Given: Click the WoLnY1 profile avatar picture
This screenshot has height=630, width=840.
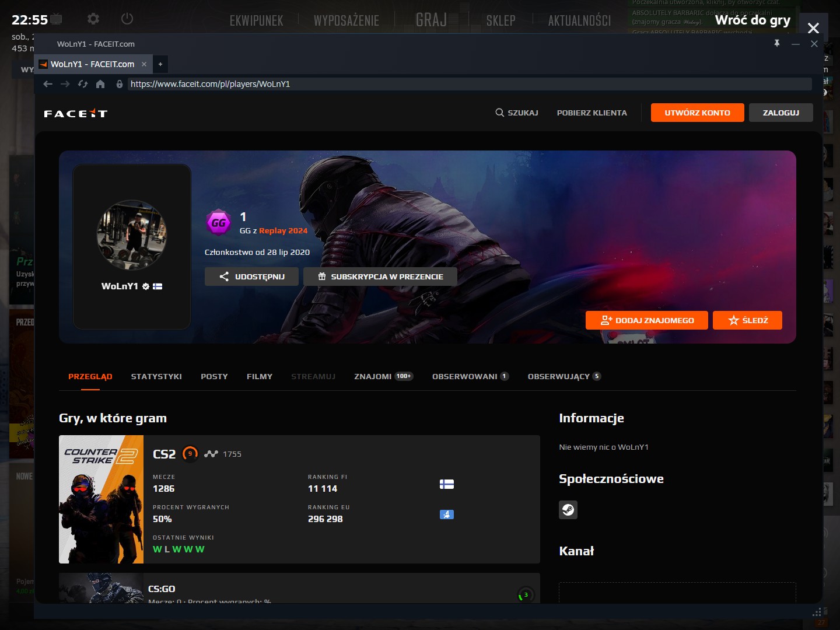Looking at the screenshot, I should [132, 235].
